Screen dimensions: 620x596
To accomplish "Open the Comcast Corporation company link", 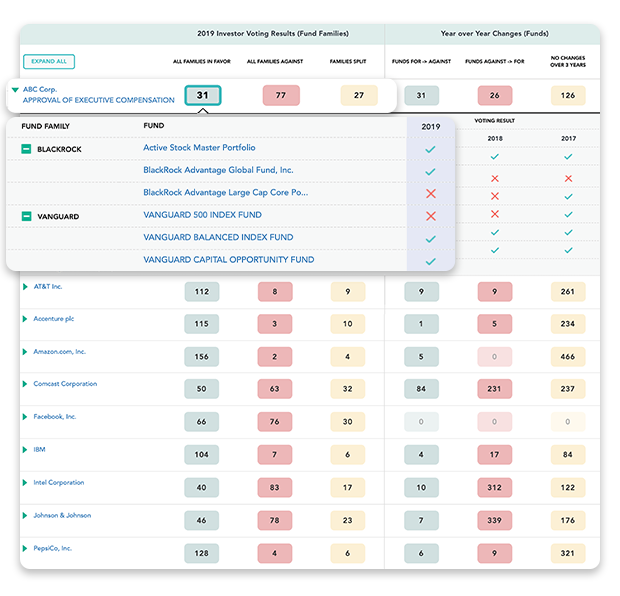I will (x=65, y=384).
